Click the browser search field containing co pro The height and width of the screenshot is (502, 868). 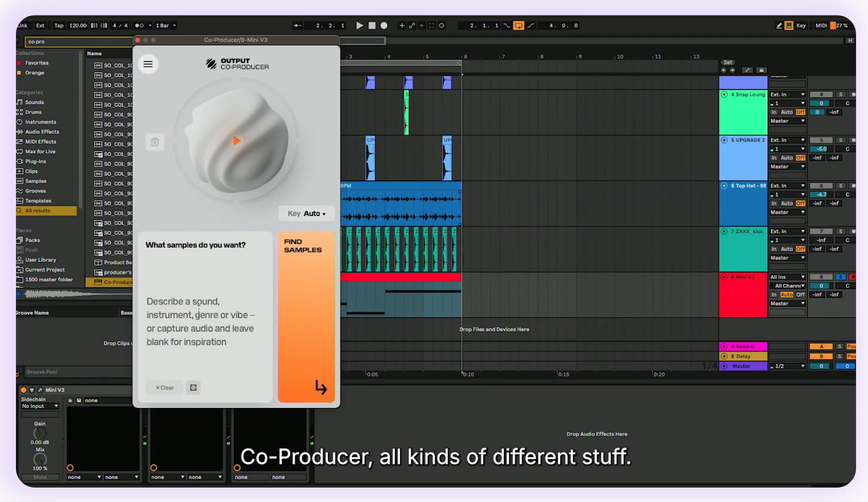[79, 41]
